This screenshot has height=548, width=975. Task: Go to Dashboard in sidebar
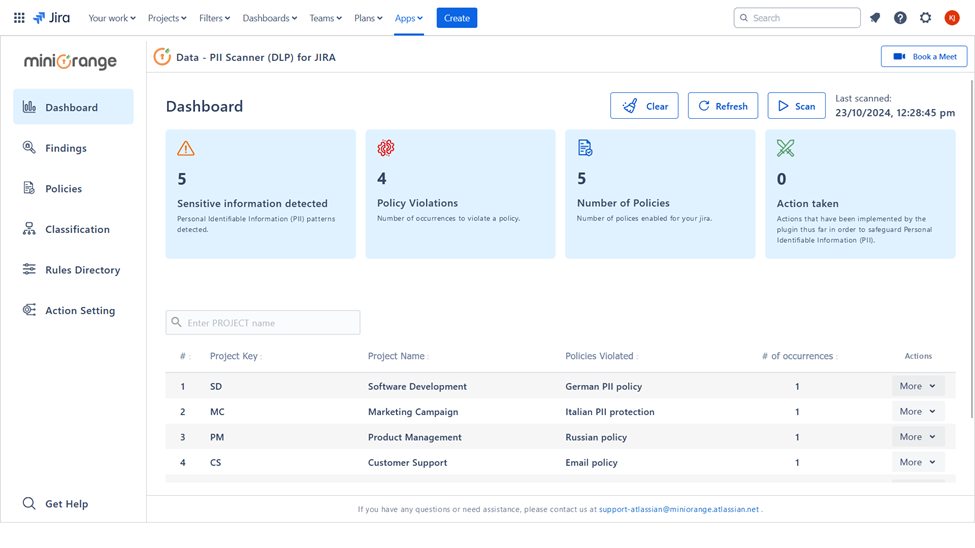pos(73,107)
